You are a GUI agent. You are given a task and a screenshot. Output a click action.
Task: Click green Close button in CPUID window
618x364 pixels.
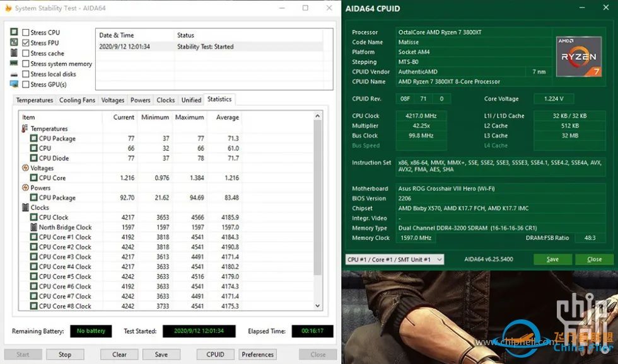point(594,259)
